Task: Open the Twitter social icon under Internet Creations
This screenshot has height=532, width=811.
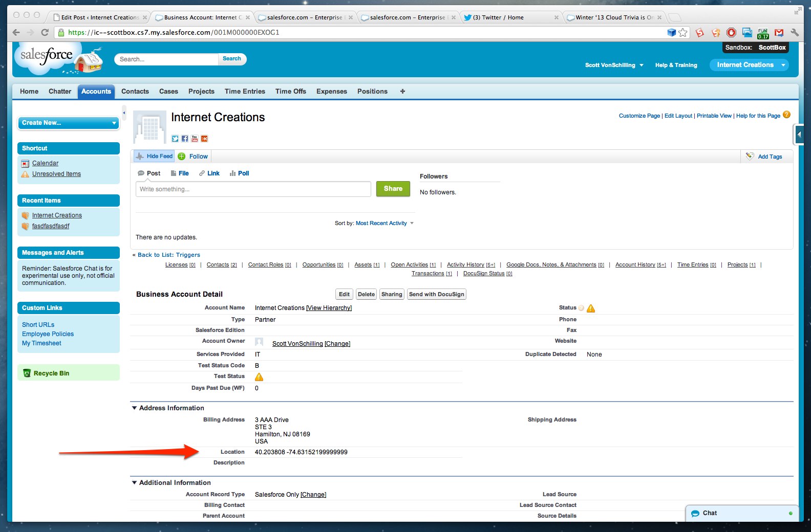Action: coord(175,139)
